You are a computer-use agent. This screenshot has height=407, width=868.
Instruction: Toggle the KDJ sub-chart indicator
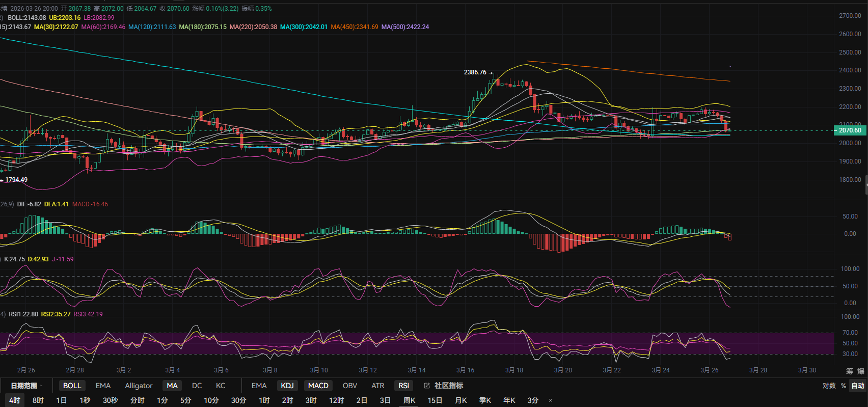click(287, 386)
